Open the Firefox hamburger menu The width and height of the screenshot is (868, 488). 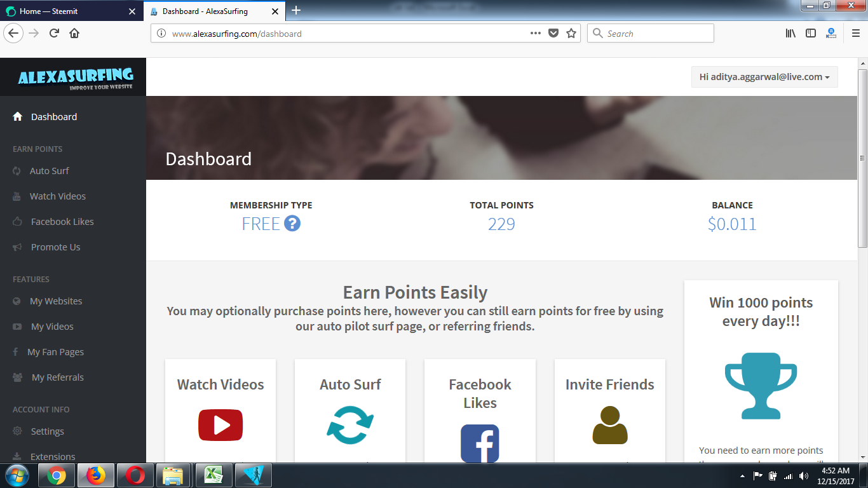click(x=856, y=33)
